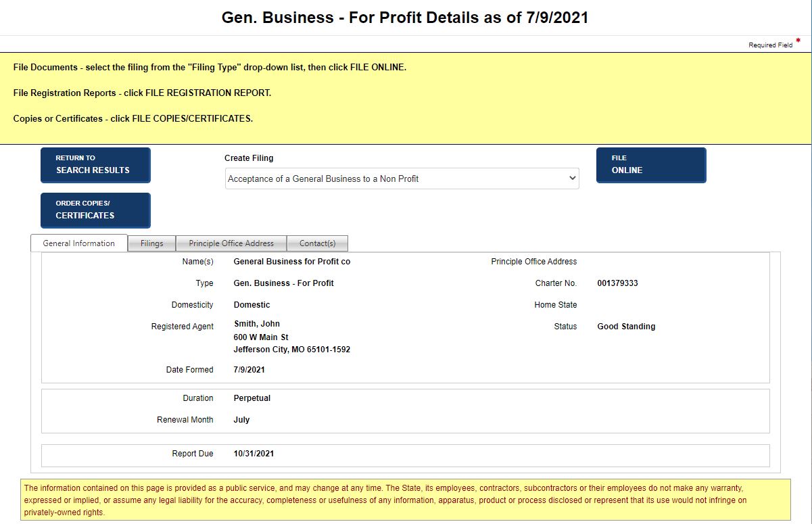Click the red Required Field asterisk
Image resolution: width=812 pixels, height=524 pixels.
pyautogui.click(x=797, y=42)
